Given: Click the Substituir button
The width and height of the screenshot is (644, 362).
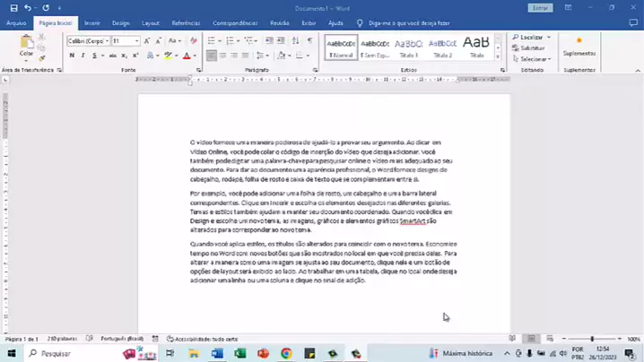Looking at the screenshot, I should [x=532, y=48].
